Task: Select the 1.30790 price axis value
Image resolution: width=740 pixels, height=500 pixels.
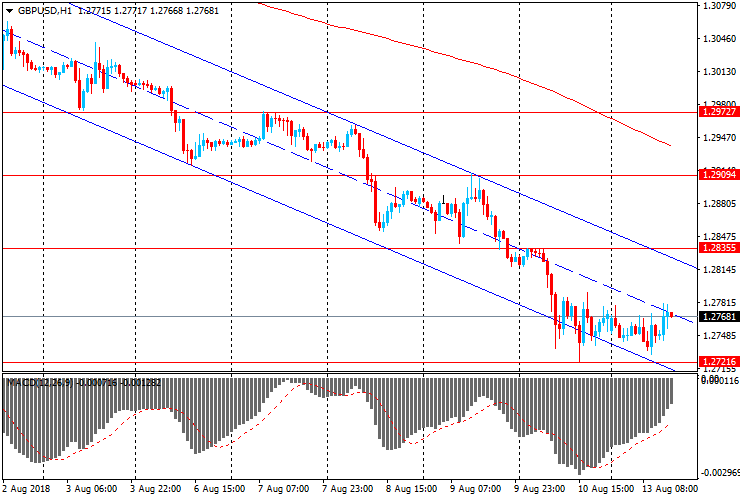Action: pos(719,6)
